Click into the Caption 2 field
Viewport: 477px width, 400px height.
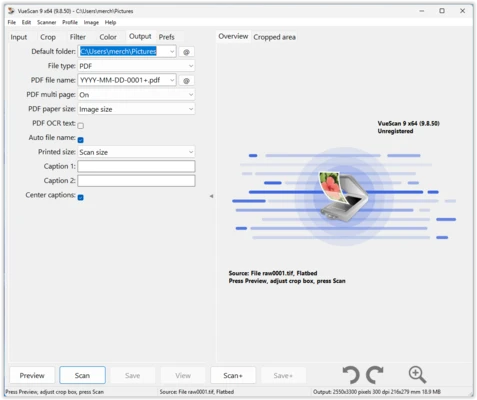coord(136,181)
